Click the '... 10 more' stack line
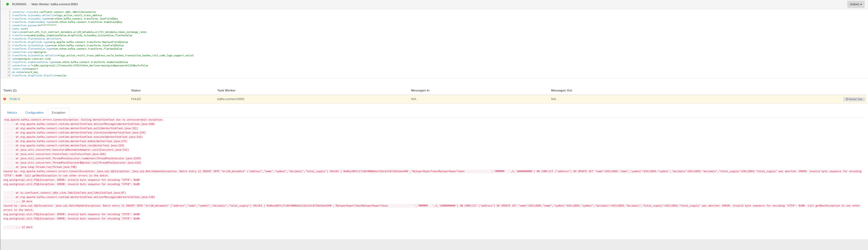The image size is (868, 250). point(24,202)
